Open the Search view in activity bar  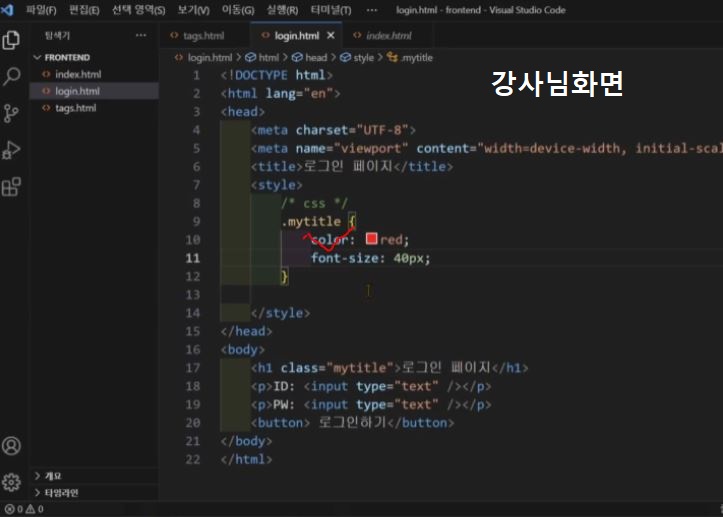[x=11, y=77]
